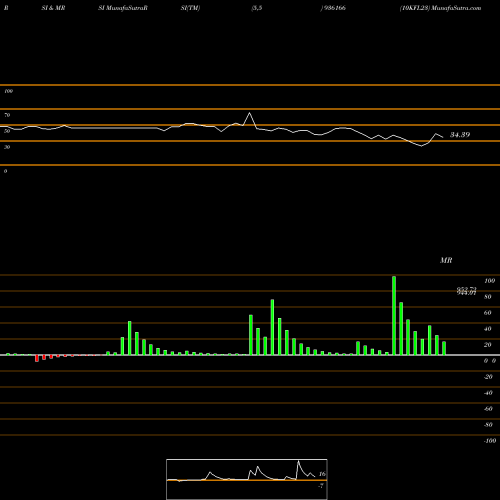Click the -60 axis label on right
Image resolution: width=500 pixels, height=500 pixels.
pyautogui.click(x=488, y=409)
